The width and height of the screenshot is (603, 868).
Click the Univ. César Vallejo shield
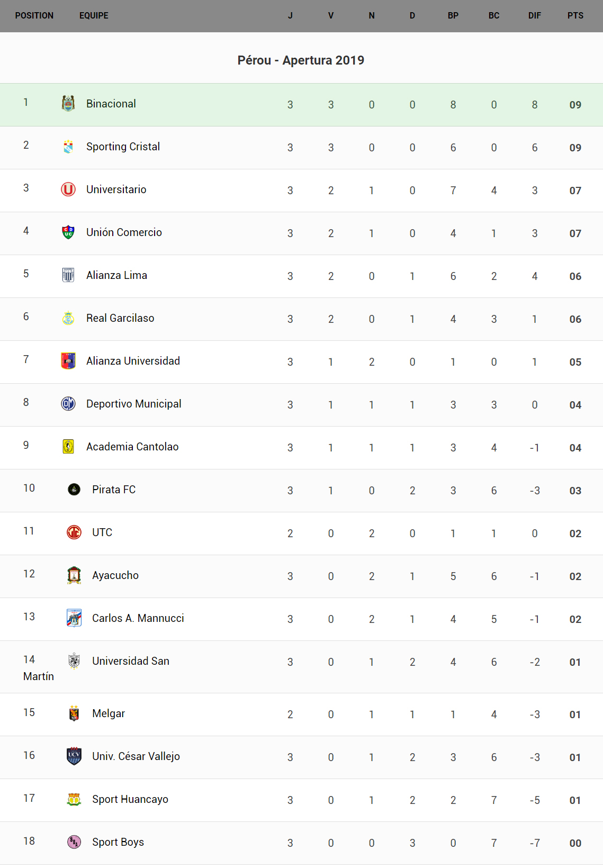[x=74, y=756]
